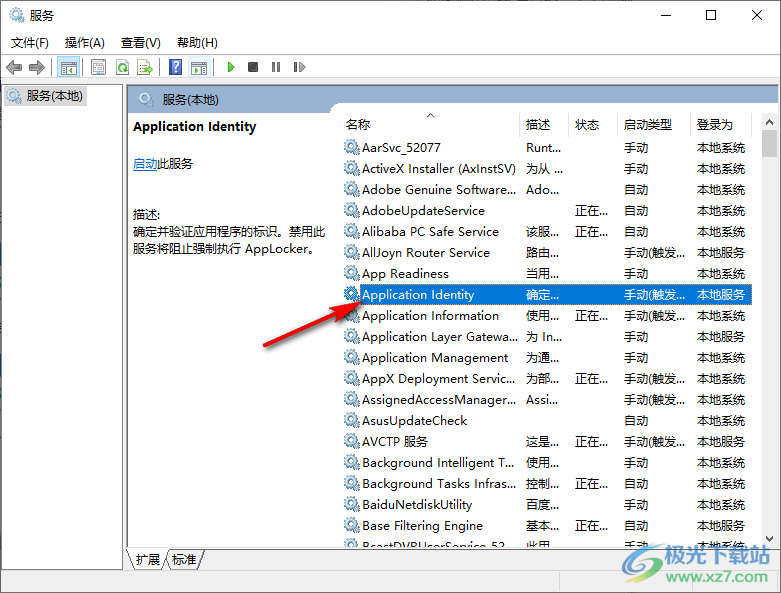Image resolution: width=781 pixels, height=593 pixels.
Task: Select Background Intelligent Transfer service row
Action: (547, 463)
